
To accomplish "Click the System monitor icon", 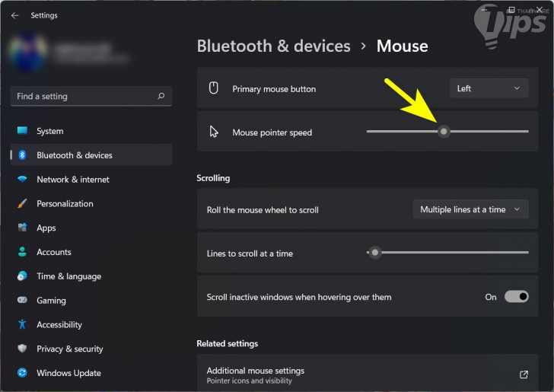I will (x=22, y=131).
